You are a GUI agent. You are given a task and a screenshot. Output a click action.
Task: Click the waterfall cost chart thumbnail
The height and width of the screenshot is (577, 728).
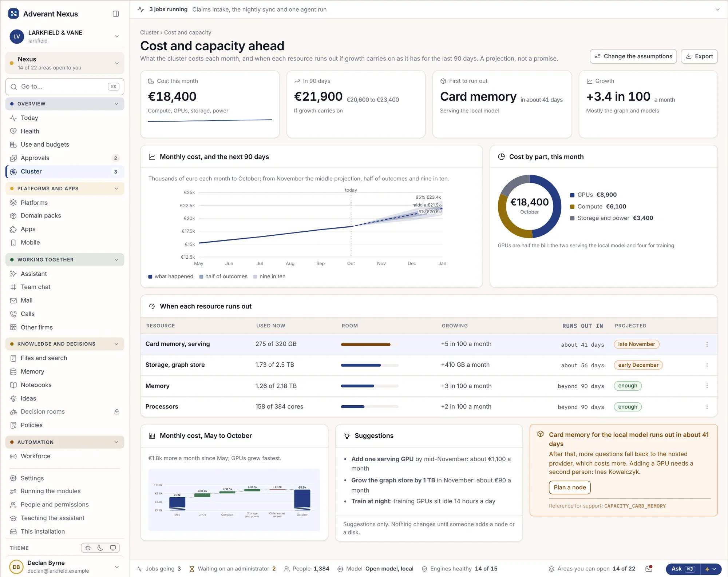234,500
